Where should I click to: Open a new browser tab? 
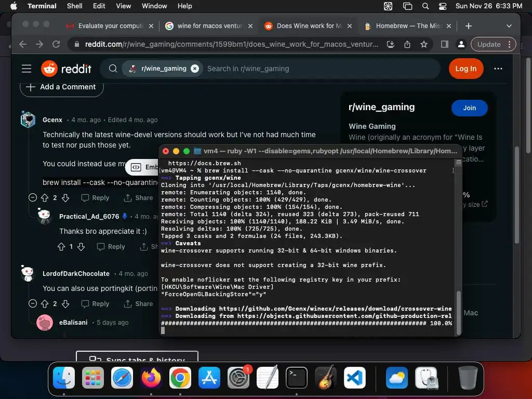(468, 26)
